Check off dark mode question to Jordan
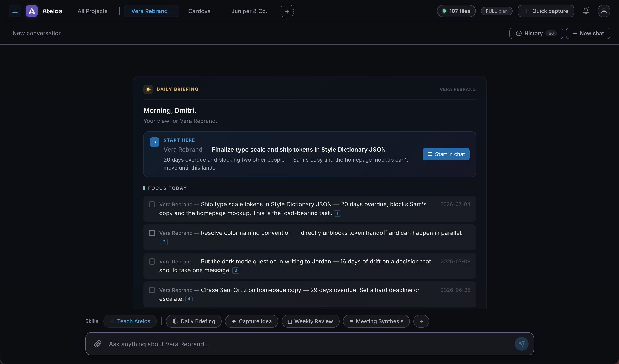The width and height of the screenshot is (619, 364). [x=152, y=262]
